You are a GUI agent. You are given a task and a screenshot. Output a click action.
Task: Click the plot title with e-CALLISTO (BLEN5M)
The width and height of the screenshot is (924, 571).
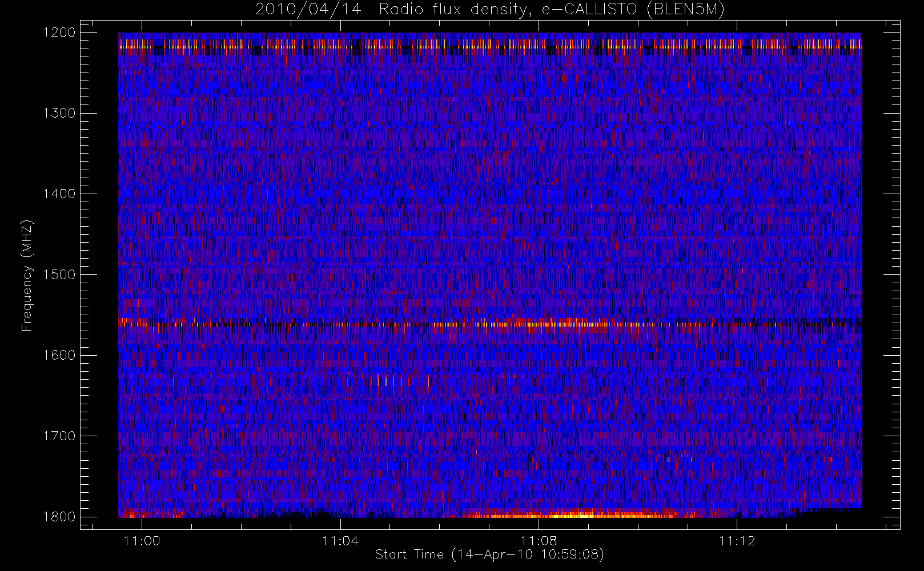(490, 9)
